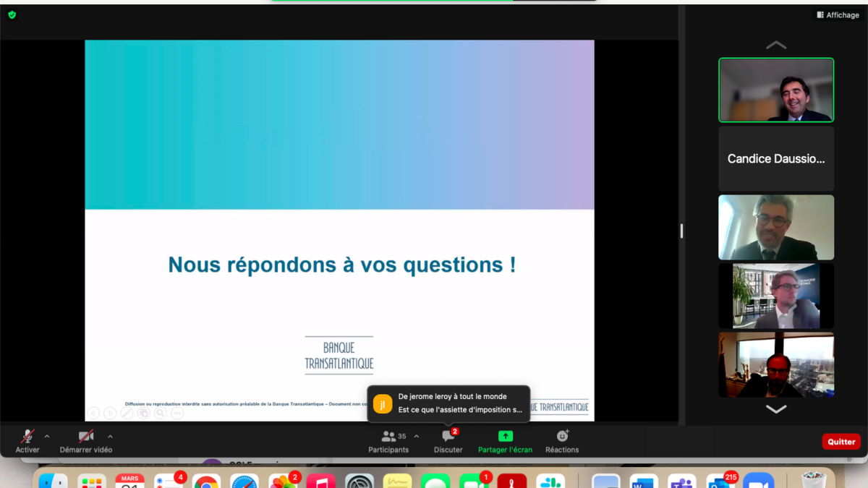Expand video options arrow beside Démarrer vidéo

coord(110,437)
